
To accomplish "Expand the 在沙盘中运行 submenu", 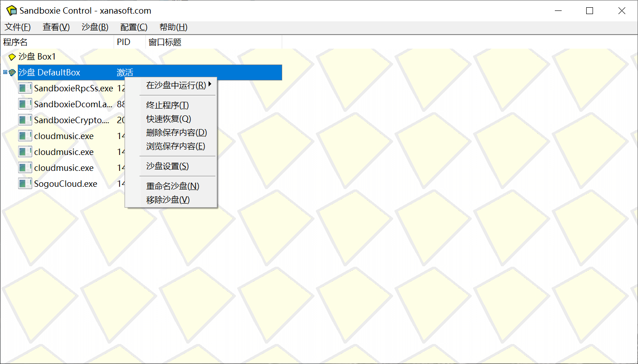I will pyautogui.click(x=176, y=85).
